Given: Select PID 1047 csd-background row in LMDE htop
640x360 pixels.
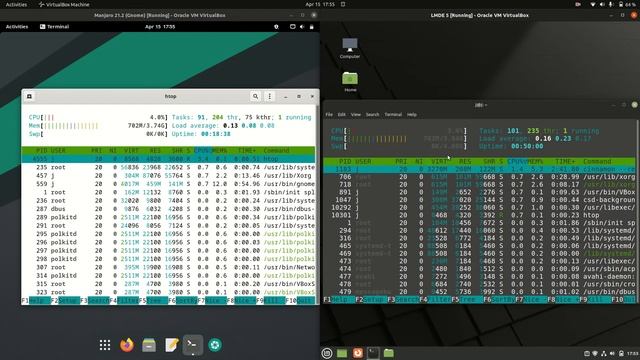Looking at the screenshot, I should point(480,200).
